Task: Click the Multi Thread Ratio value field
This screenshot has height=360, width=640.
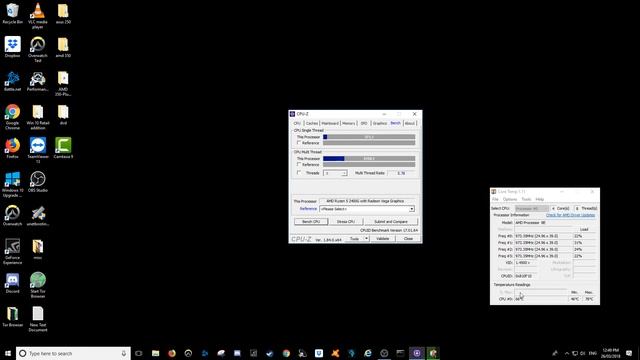Action: (x=401, y=173)
